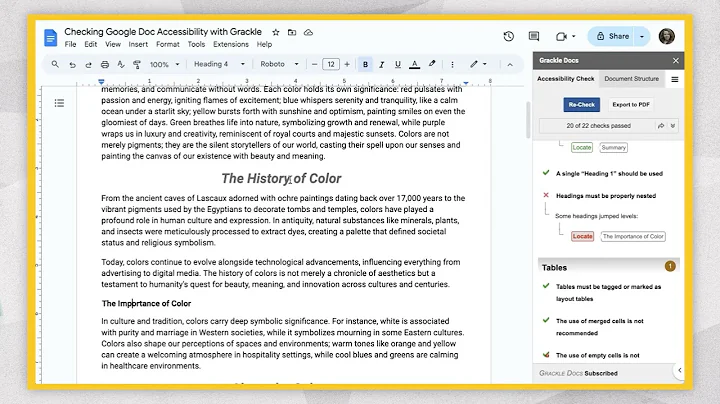Open version history clock icon
Viewport: 720px width, 404px height.
coord(508,36)
